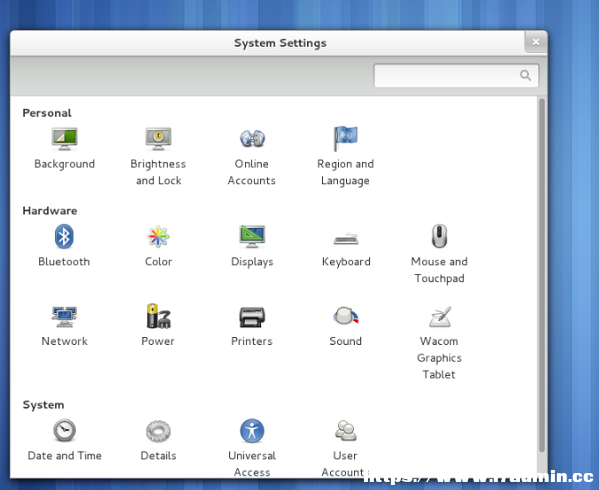
Task: Click the "Displays" label text
Action: tap(252, 262)
